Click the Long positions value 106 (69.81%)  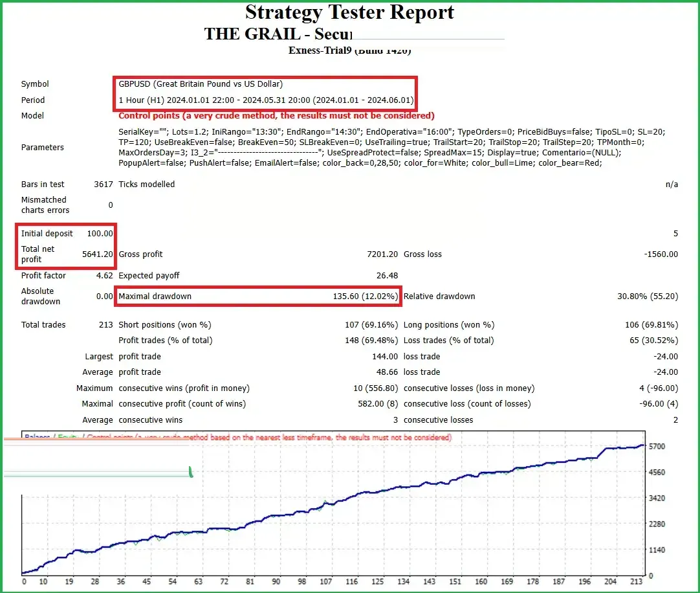coord(651,325)
